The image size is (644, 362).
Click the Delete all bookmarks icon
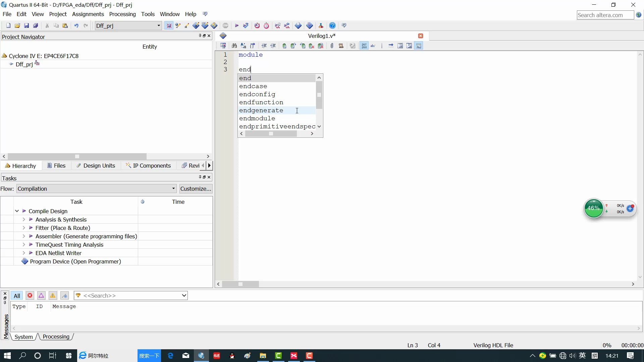(x=321, y=46)
